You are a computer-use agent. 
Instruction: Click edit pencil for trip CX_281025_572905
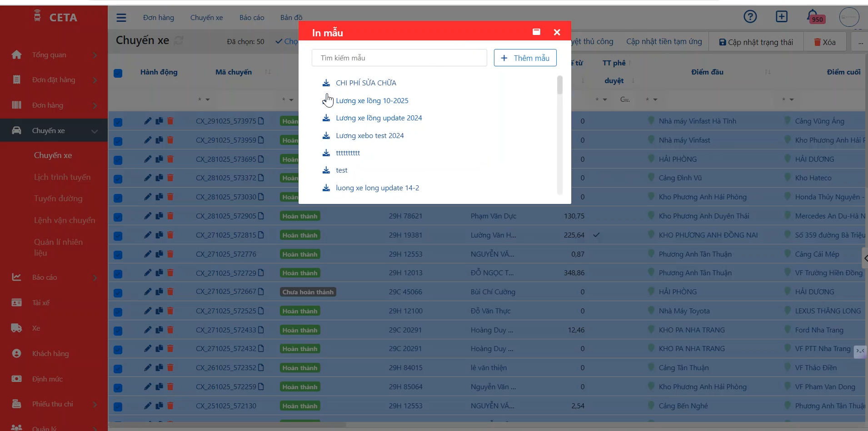[148, 216]
